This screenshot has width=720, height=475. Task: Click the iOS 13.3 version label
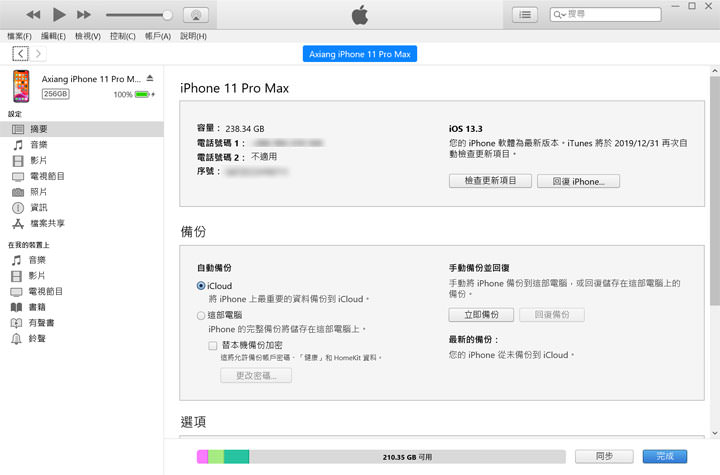point(466,129)
